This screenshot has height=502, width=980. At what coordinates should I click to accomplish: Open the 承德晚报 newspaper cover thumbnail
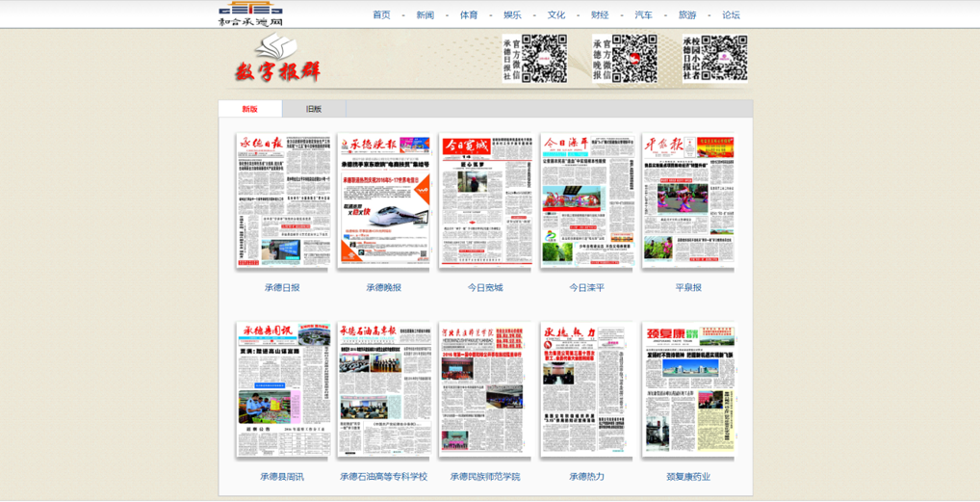[x=383, y=200]
